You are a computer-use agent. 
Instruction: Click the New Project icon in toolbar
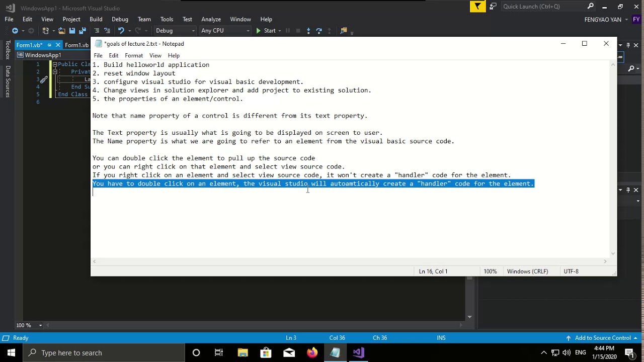coord(46,31)
